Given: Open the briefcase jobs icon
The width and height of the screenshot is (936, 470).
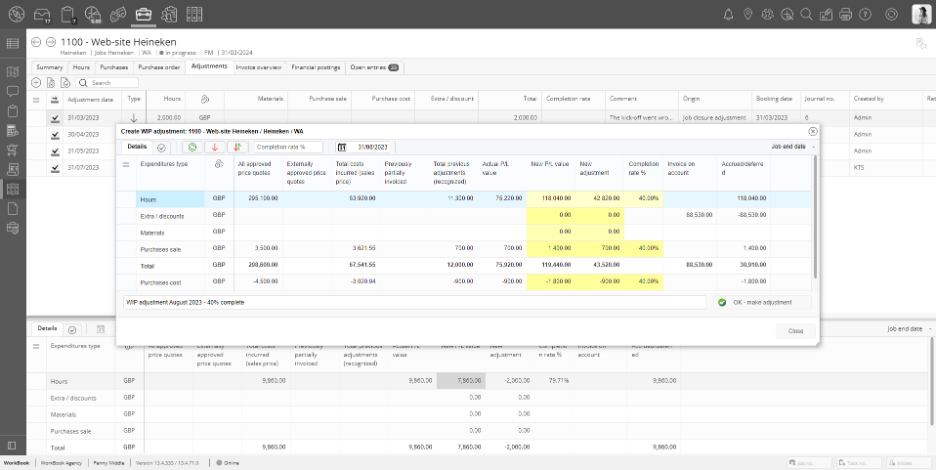Looking at the screenshot, I should click(143, 14).
